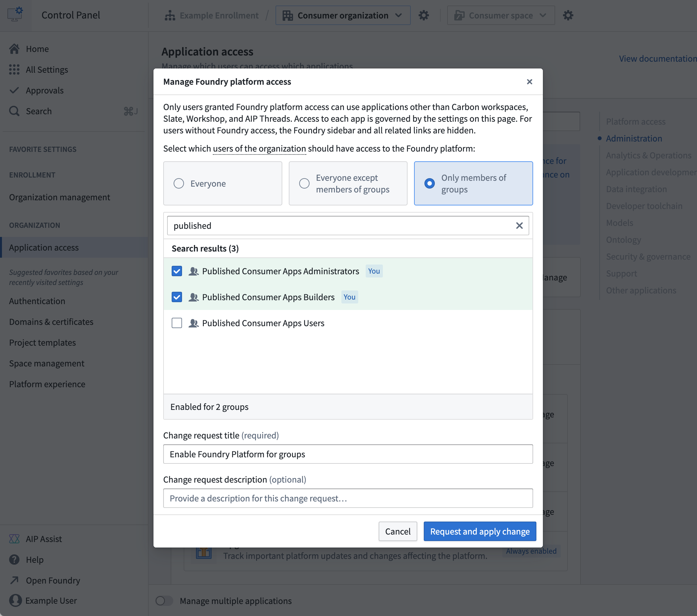Click the Open Foundry arrow icon
This screenshot has height=616, width=697.
(14, 580)
